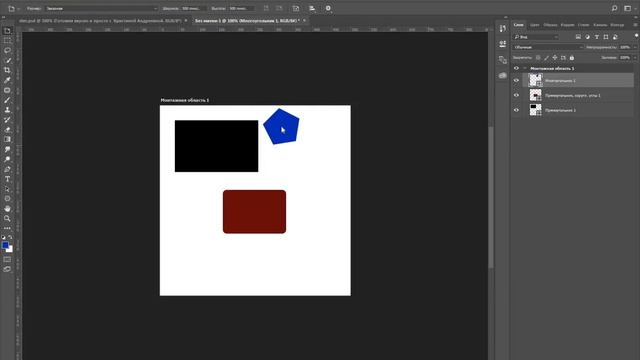Open the workspace switcher icon top-right
The image size is (640, 360).
pyautogui.click(x=628, y=8)
